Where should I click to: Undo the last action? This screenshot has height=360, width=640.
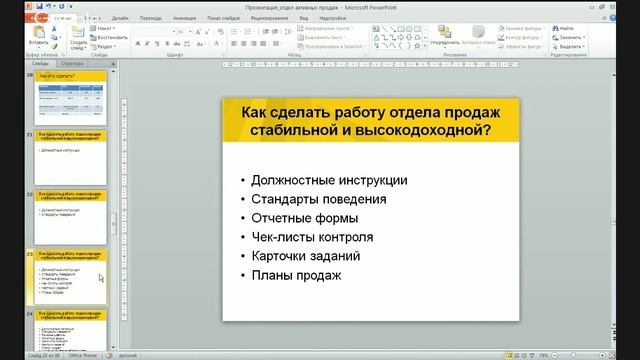tap(49, 7)
